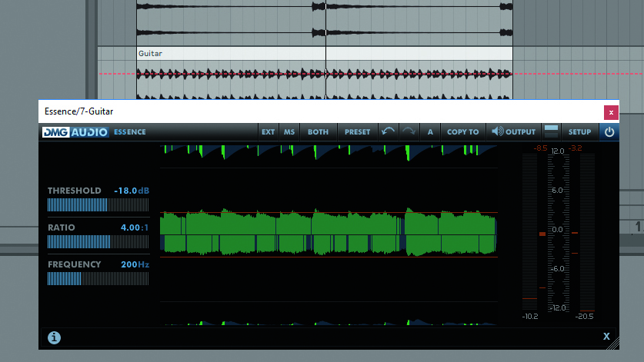Click the OUTPUT monitor button
This screenshot has width=644, height=362.
(x=514, y=131)
